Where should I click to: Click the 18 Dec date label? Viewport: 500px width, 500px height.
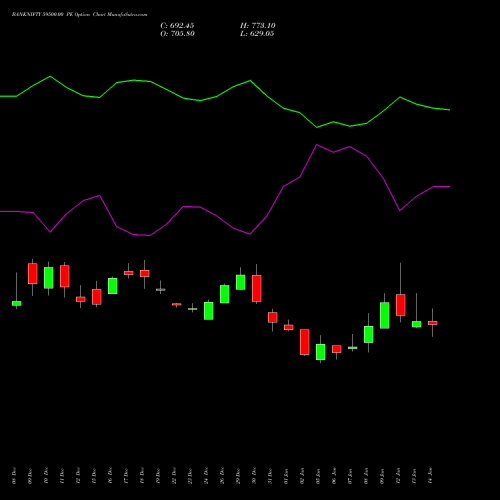142,476
